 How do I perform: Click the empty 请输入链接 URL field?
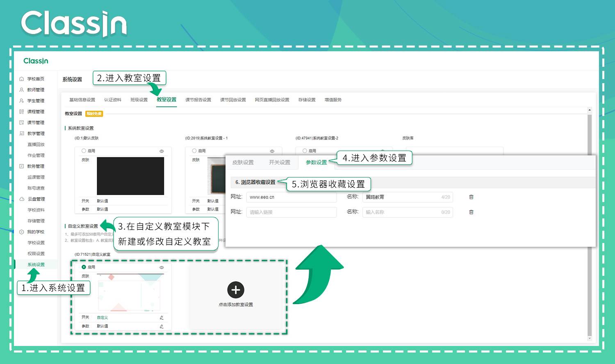coord(292,212)
